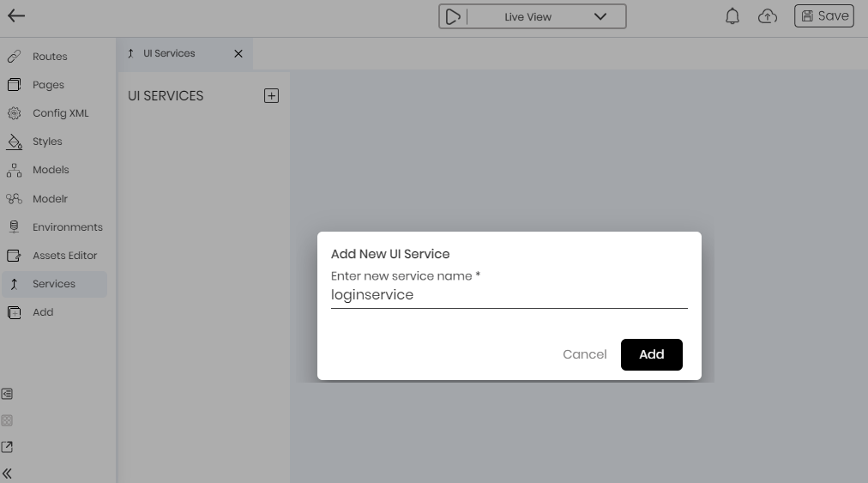Screen dimensions: 868x483
Task: Close the UI Services tab
Action: pos(238,54)
